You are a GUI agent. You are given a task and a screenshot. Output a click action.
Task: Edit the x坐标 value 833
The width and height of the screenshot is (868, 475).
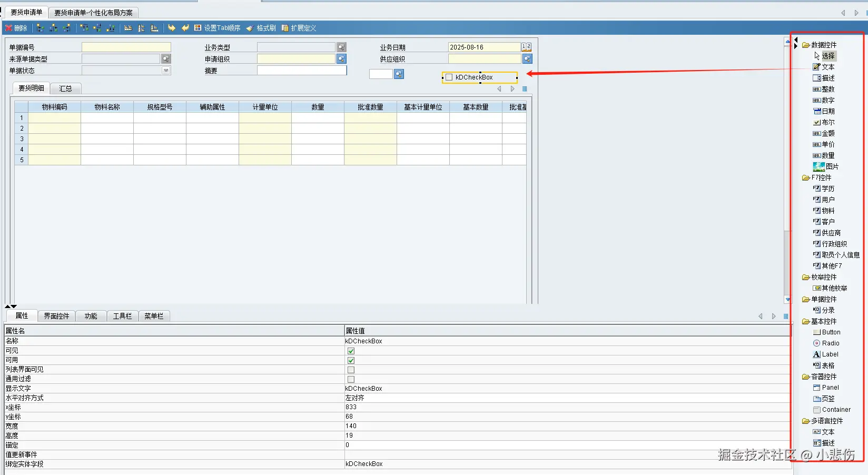tap(568, 407)
